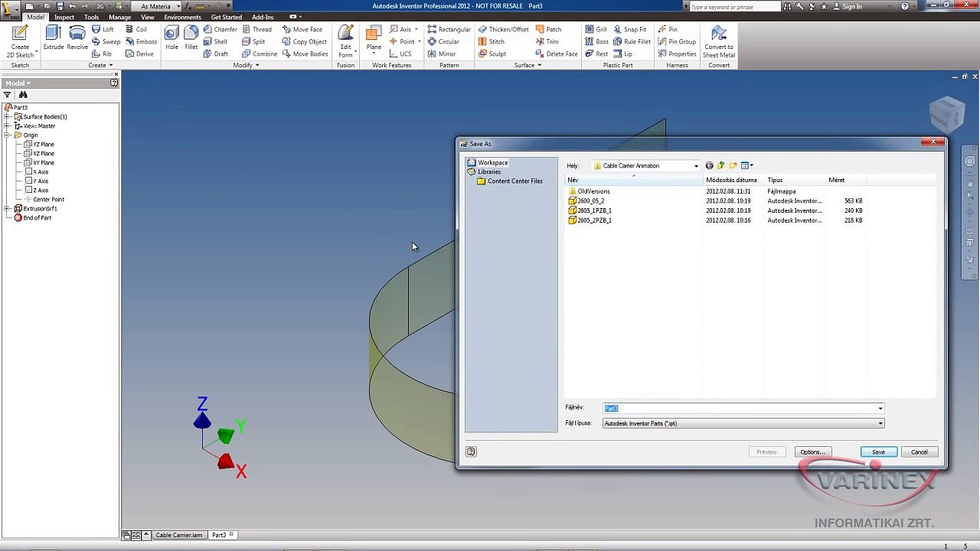Click the ViewCube in the viewport
The height and width of the screenshot is (551, 980).
click(x=947, y=115)
